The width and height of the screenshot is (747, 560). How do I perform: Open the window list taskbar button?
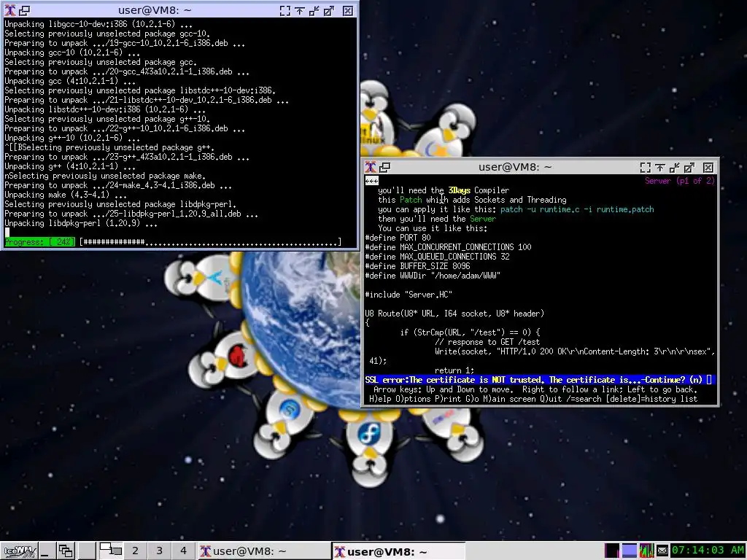pos(65,551)
